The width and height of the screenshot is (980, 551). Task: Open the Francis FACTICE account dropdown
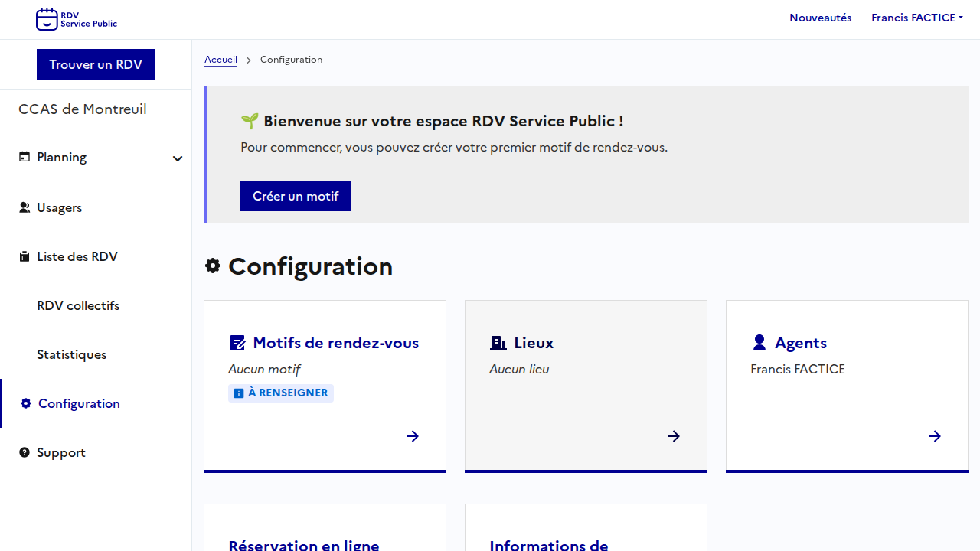click(x=916, y=18)
